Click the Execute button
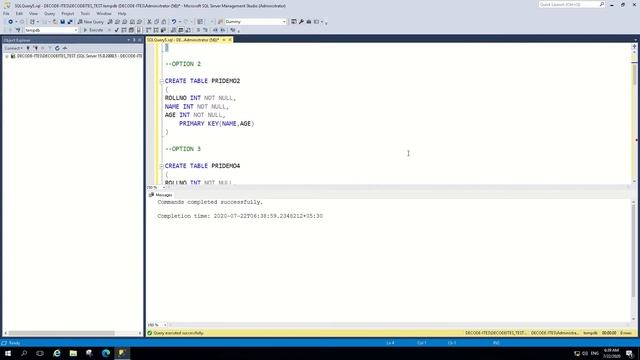Screen dimensions: 640x360 (93, 30)
